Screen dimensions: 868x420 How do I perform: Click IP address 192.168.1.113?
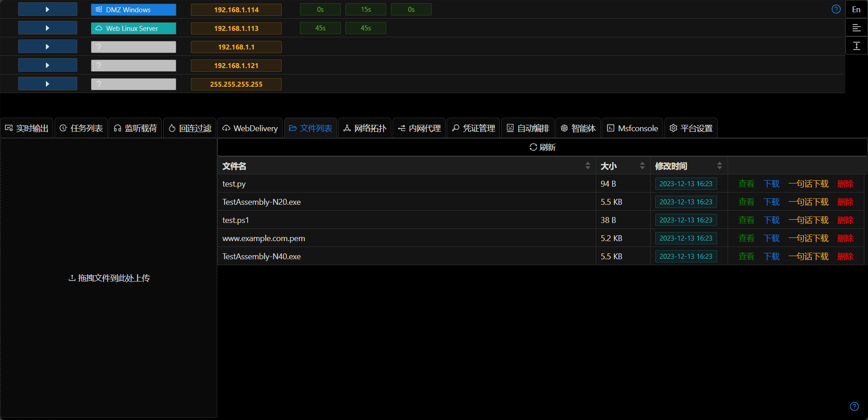(236, 28)
